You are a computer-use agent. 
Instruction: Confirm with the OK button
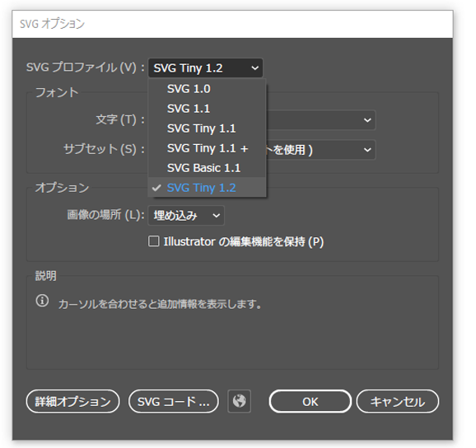pos(310,402)
